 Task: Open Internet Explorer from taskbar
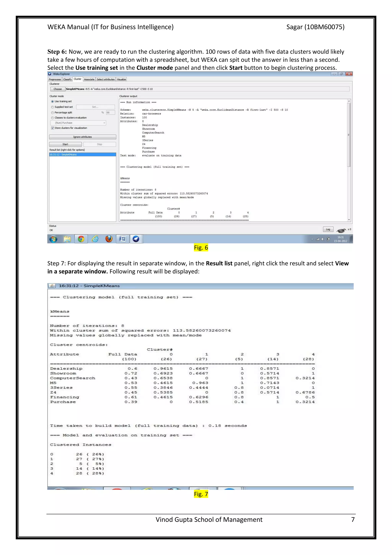pyautogui.click(x=95, y=239)
